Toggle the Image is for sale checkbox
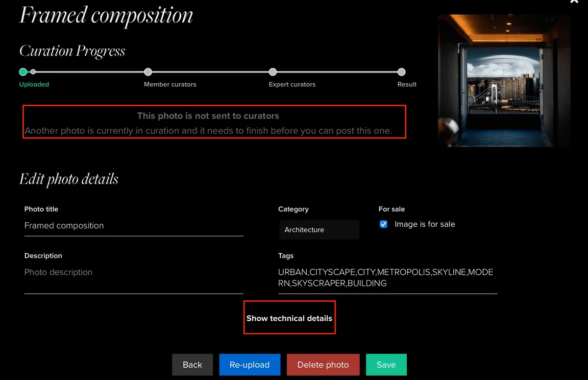Image resolution: width=588 pixels, height=380 pixels. (x=384, y=224)
